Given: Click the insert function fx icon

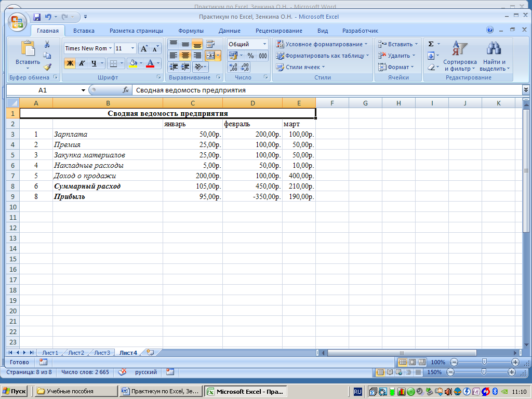Looking at the screenshot, I should pyautogui.click(x=126, y=90).
